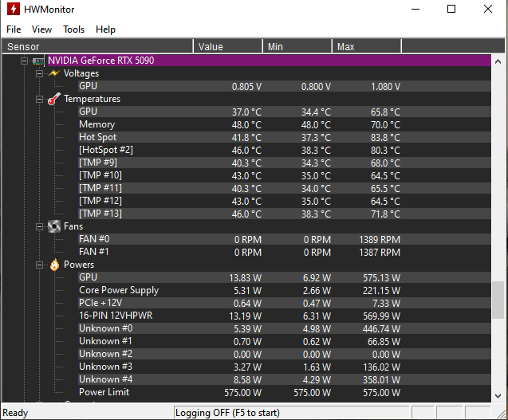Select the Memory temperature row
The width and height of the screenshot is (508, 420).
pyautogui.click(x=285, y=124)
